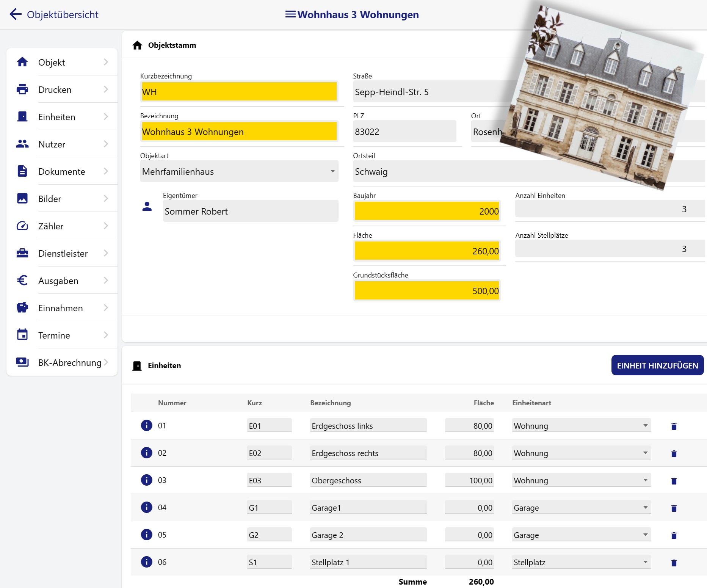The width and height of the screenshot is (707, 588).
Task: Click the picture icon beside Bilder
Action: click(22, 198)
